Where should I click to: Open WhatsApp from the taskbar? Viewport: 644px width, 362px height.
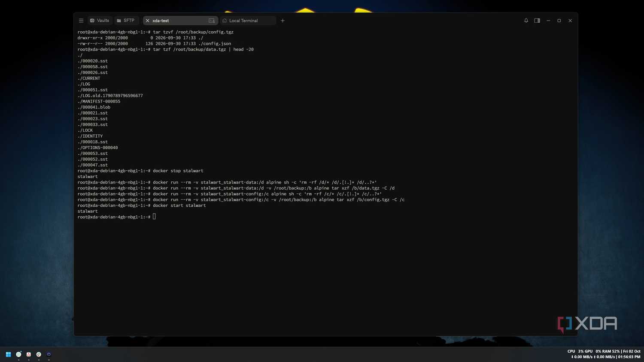click(18, 354)
